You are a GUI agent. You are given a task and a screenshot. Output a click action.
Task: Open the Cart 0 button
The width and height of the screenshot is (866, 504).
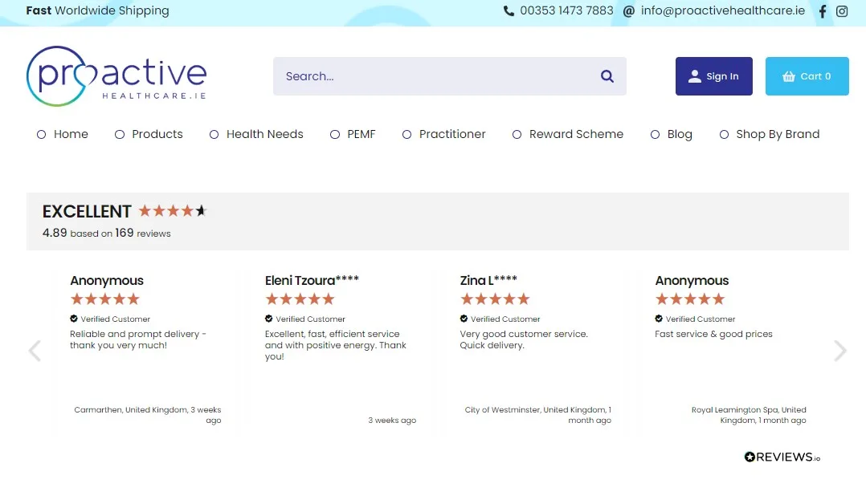tap(807, 76)
